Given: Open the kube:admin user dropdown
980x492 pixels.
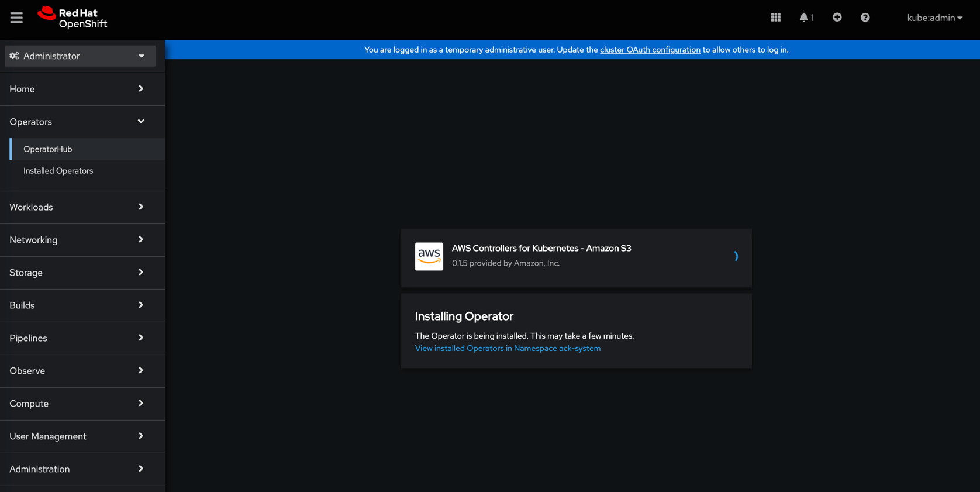Looking at the screenshot, I should [x=934, y=18].
